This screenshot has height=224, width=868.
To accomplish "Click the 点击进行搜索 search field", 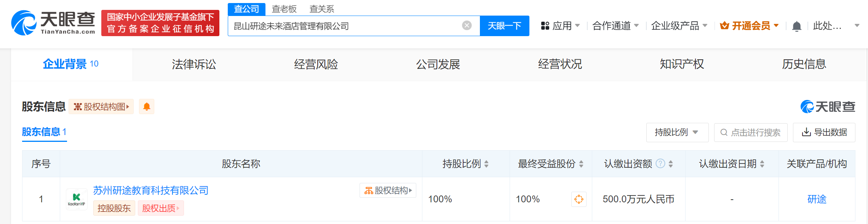I will click(x=751, y=132).
